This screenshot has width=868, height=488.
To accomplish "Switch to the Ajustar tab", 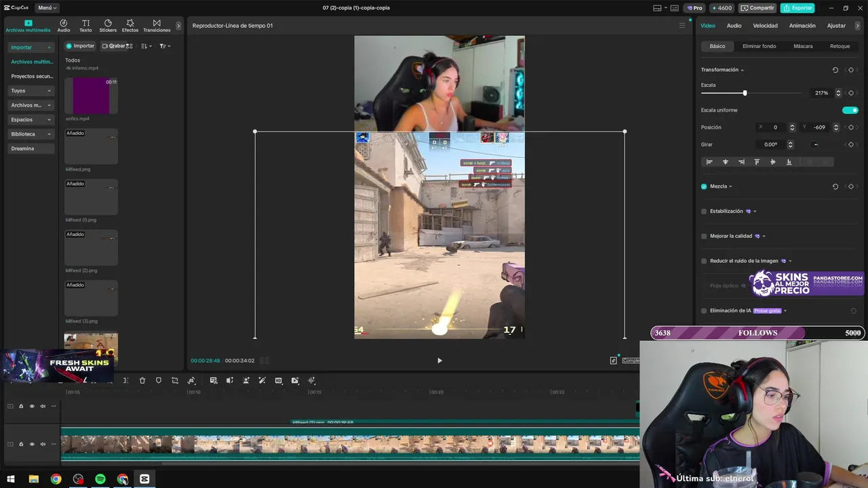I will (836, 26).
